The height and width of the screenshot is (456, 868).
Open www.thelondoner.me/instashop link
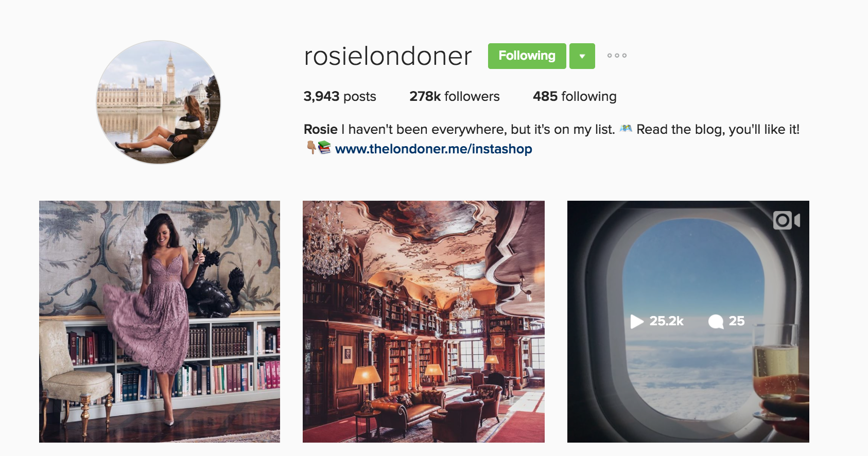(433, 149)
